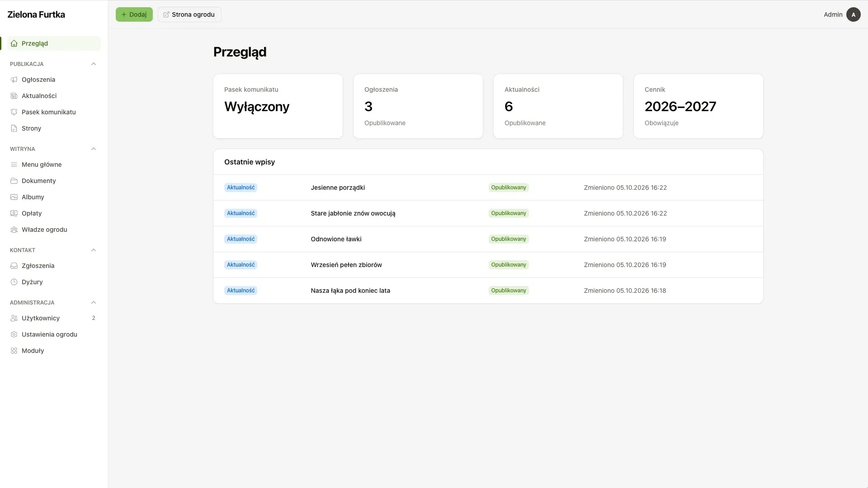868x488 pixels.
Task: Collapse the WITRYNA section chevron
Action: (x=94, y=149)
